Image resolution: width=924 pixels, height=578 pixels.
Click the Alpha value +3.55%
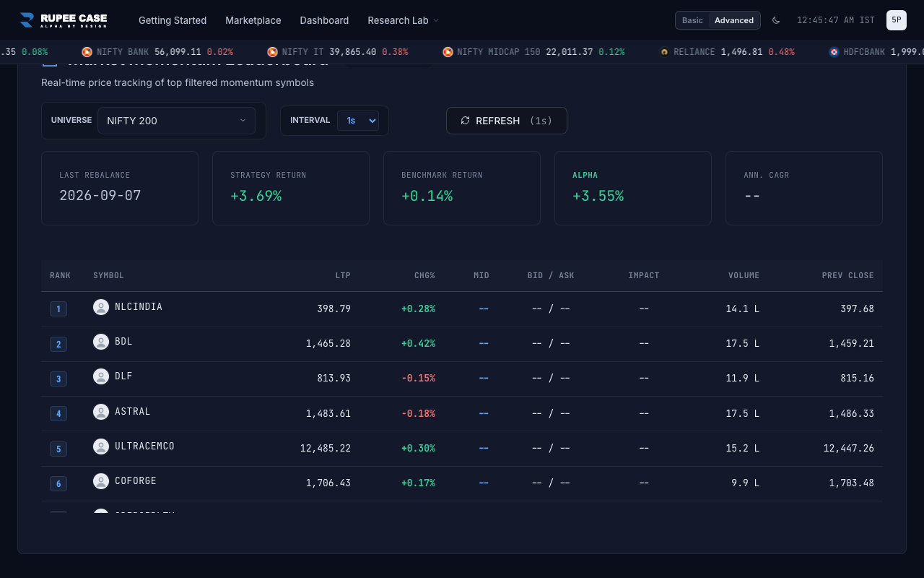tap(598, 196)
